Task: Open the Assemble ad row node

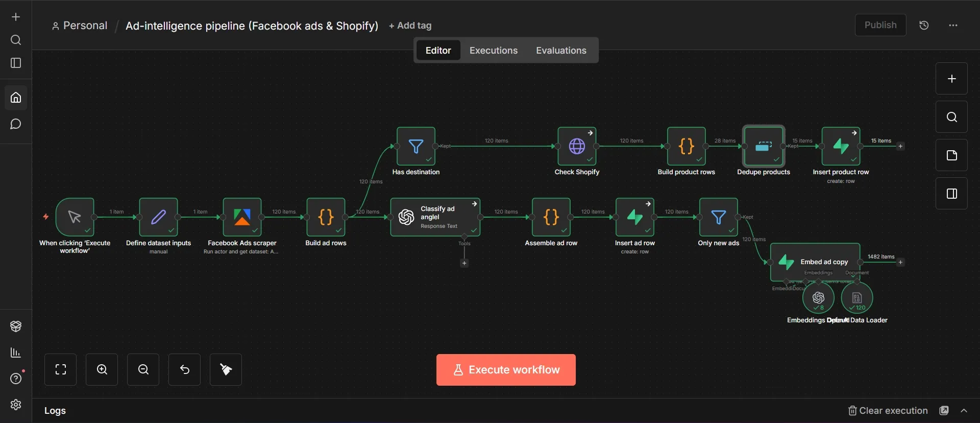Action: click(x=551, y=217)
